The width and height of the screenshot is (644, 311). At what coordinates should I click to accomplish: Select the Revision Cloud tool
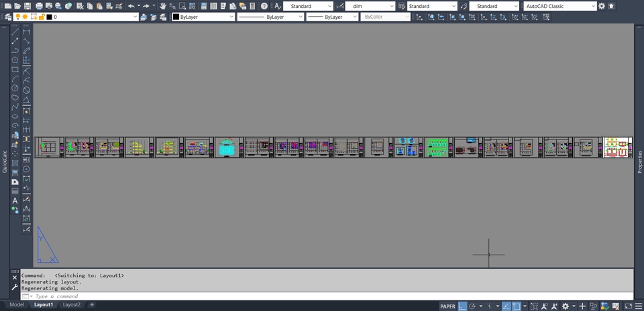(x=15, y=97)
